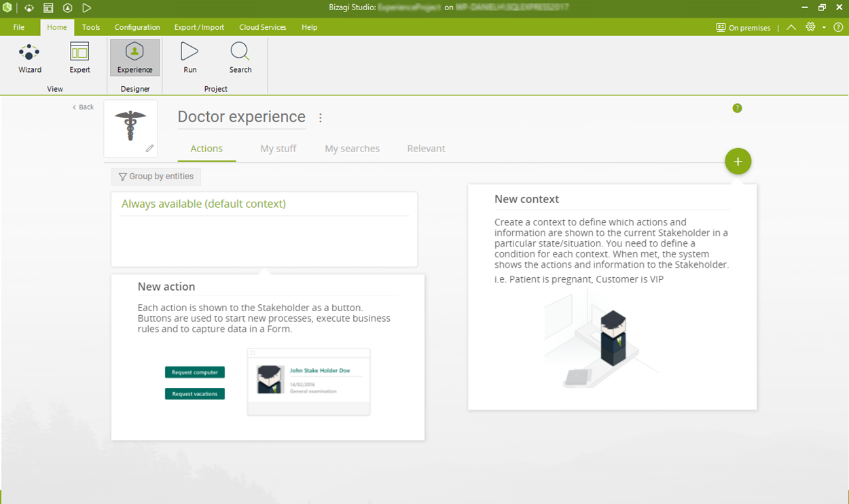Switch to the My stuff tab
Image resolution: width=849 pixels, height=504 pixels.
pos(278,149)
